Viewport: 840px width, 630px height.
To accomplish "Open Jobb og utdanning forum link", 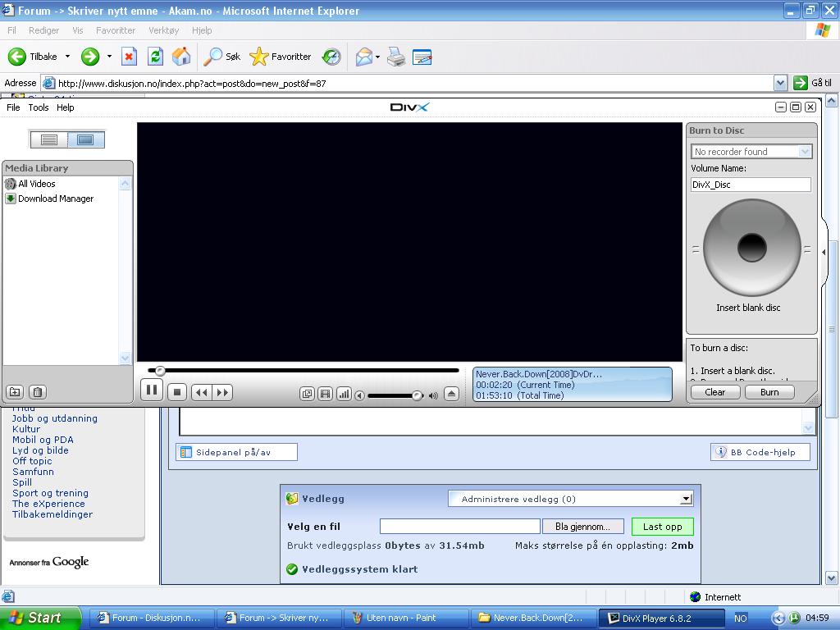I will pyautogui.click(x=55, y=418).
